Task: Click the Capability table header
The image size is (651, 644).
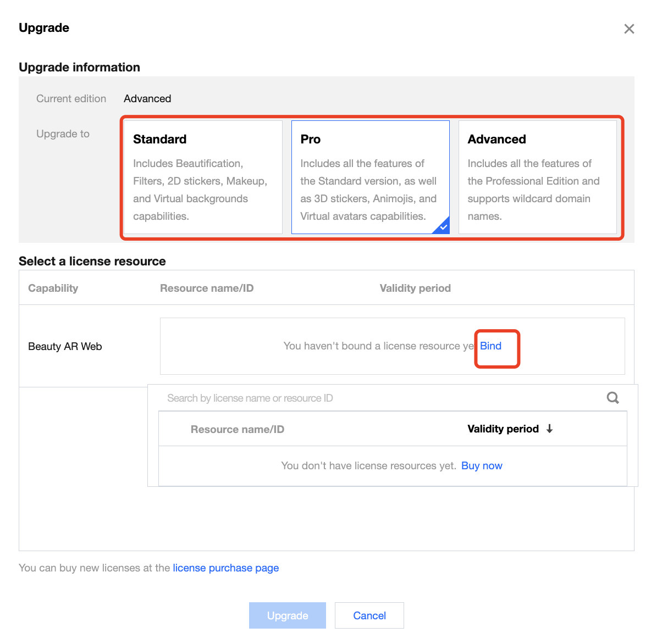Action: click(53, 288)
